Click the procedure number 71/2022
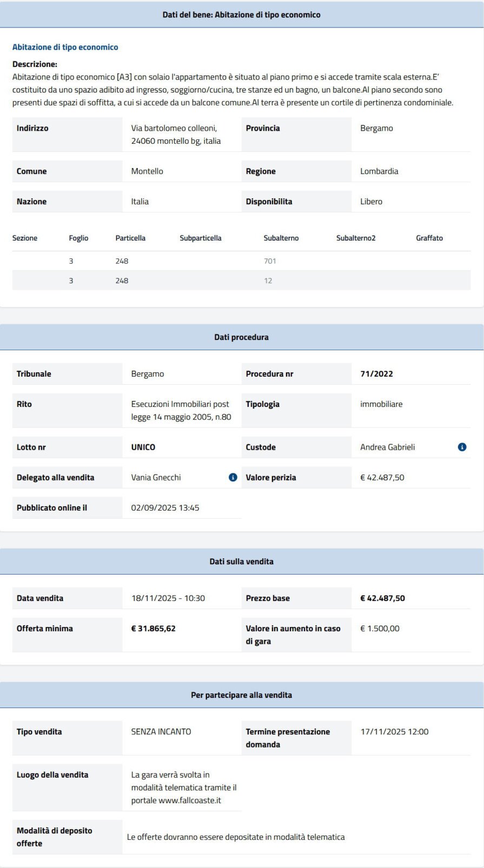This screenshot has width=484, height=868. (376, 373)
